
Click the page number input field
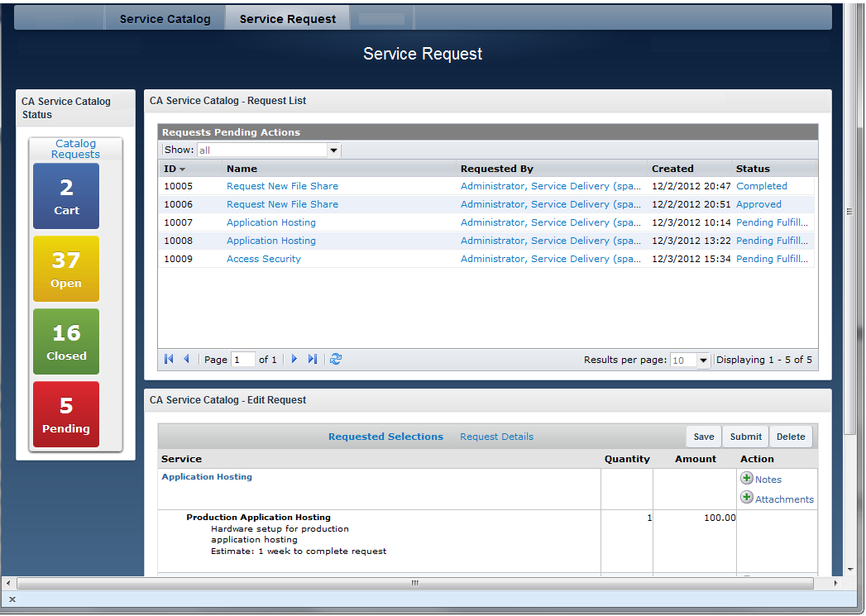243,360
